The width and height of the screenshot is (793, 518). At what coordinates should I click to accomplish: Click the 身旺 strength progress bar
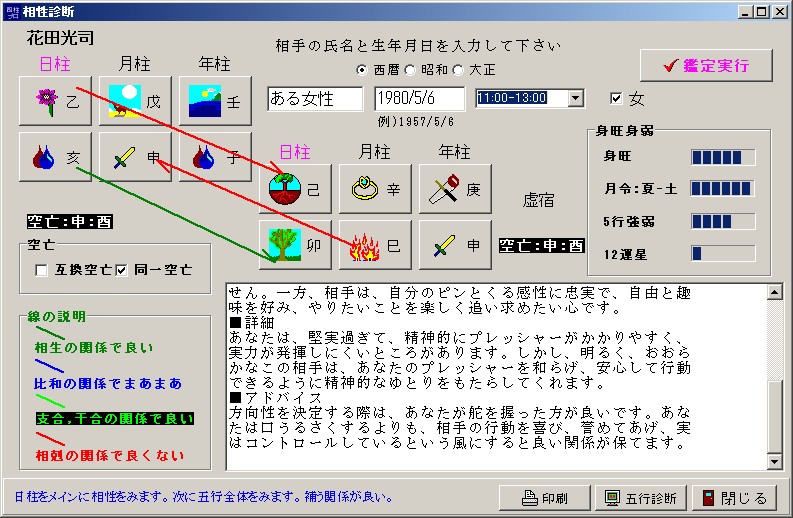tap(723, 157)
